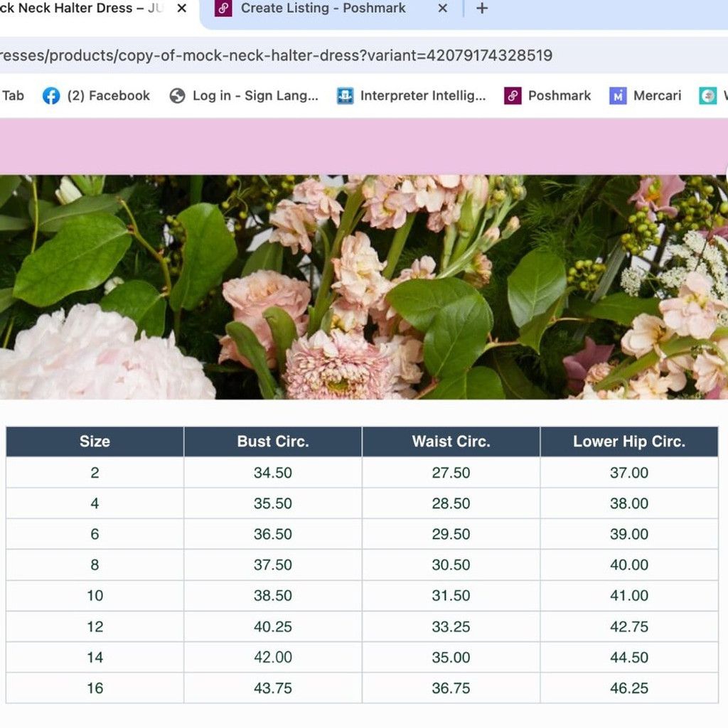Select the size 8 row in chart

362,565
